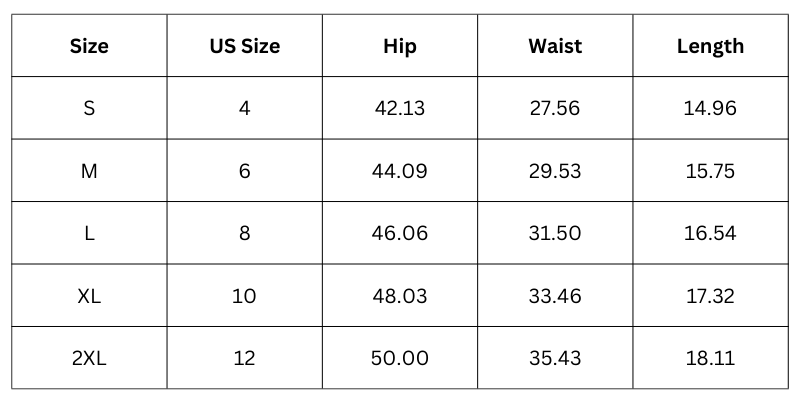Click the 35.43 waist cell
800x400 pixels.
(554, 358)
